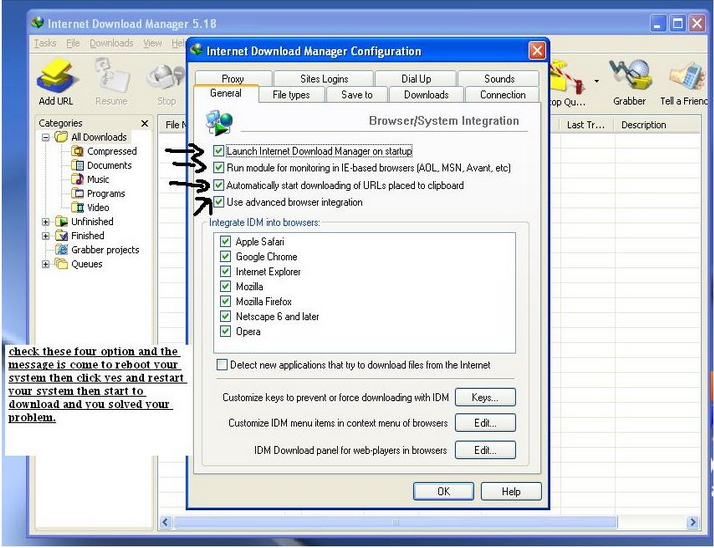Click the Tell a Friend icon
Screen dimensions: 714x548
click(684, 76)
